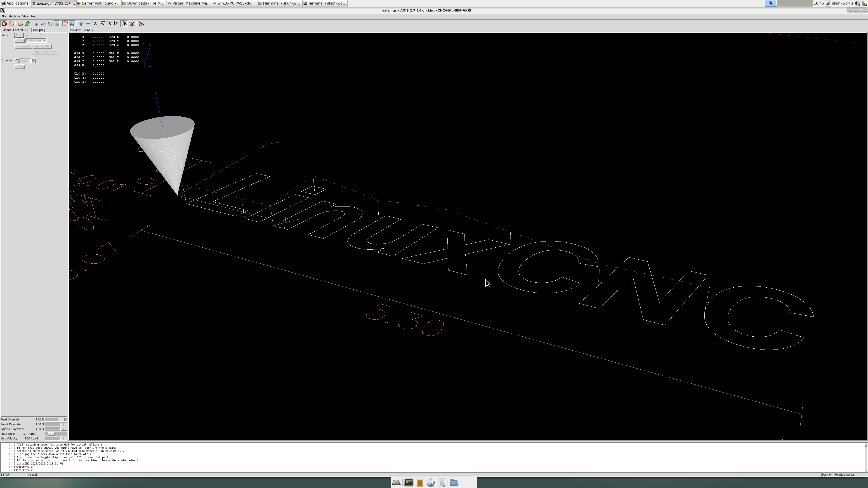Click the jog minus button beside Continuous
Image resolution: width=868 pixels, height=488 pixels.
point(17,40)
